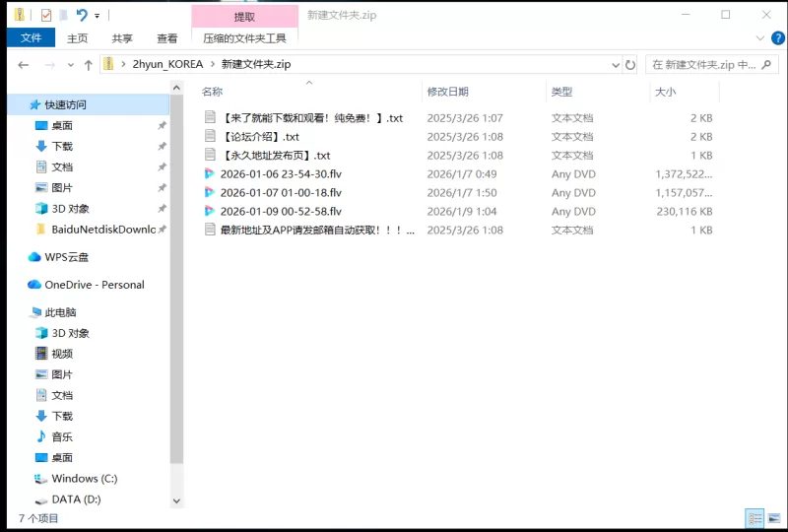Viewport: 788px width, 532px height.
Task: Open pinned 文档 under quick access
Action: tap(62, 166)
